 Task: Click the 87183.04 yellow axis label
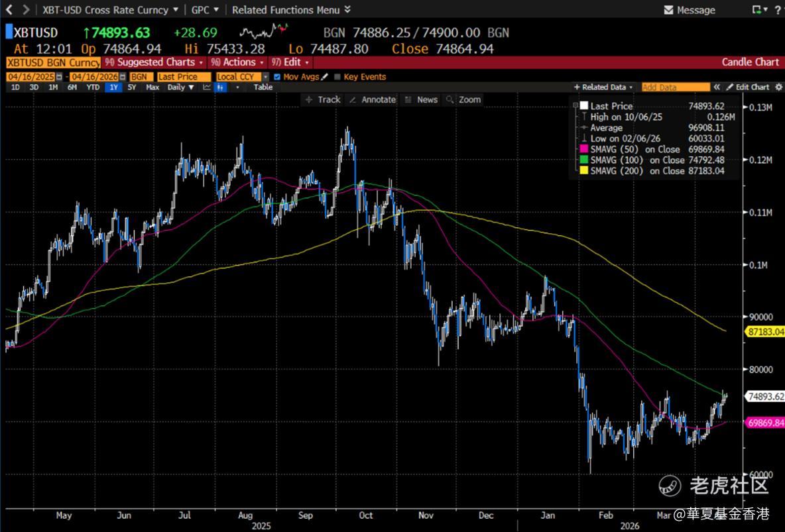tap(765, 332)
